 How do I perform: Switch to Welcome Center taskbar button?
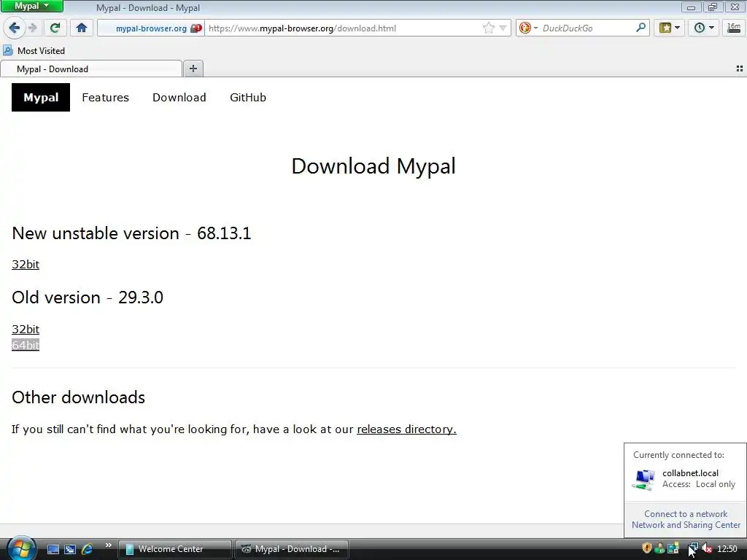tap(174, 549)
